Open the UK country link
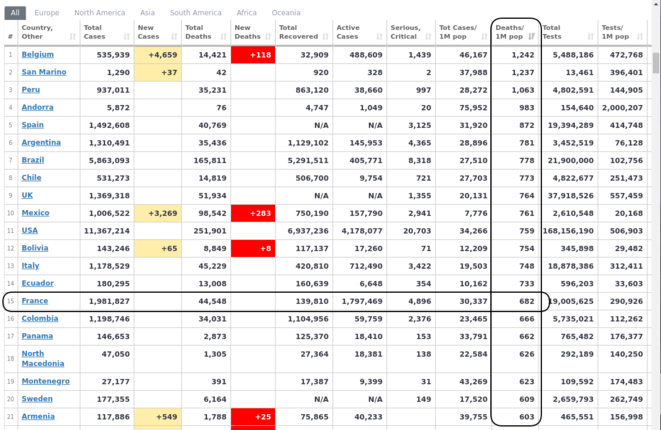The width and height of the screenshot is (661, 430). point(27,195)
